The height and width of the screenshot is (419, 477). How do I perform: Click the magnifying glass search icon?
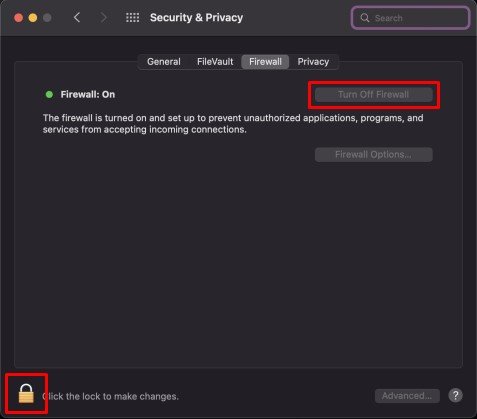[365, 18]
